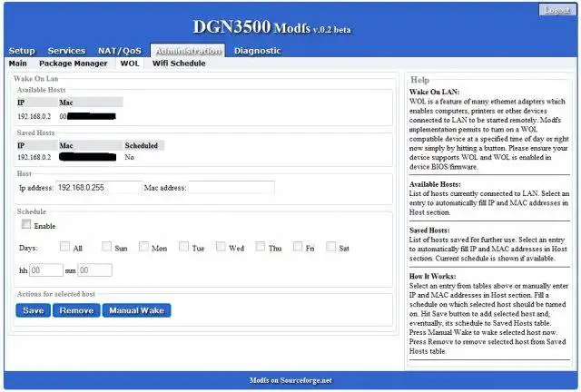Screen dimensions: 581x392
Task: Click the Scheduled column header
Action: click(x=142, y=145)
